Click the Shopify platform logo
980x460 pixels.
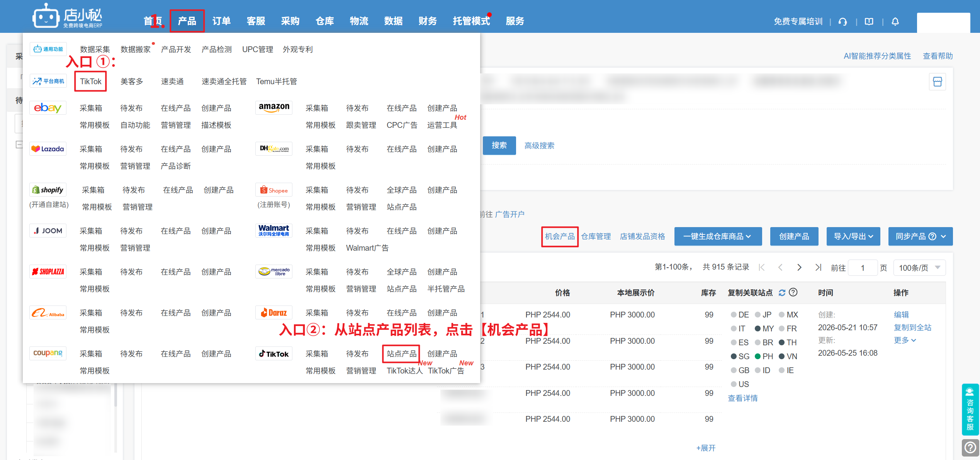[48, 190]
